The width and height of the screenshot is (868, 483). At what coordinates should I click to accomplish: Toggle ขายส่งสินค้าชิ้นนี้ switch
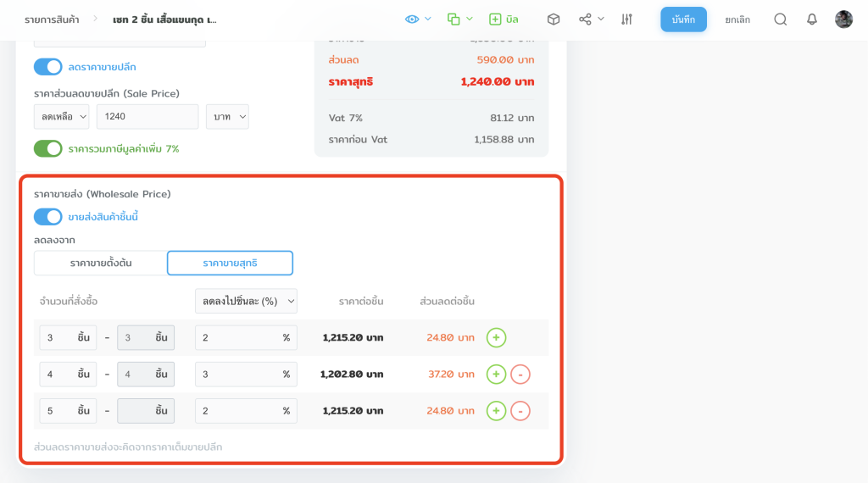pyautogui.click(x=48, y=217)
